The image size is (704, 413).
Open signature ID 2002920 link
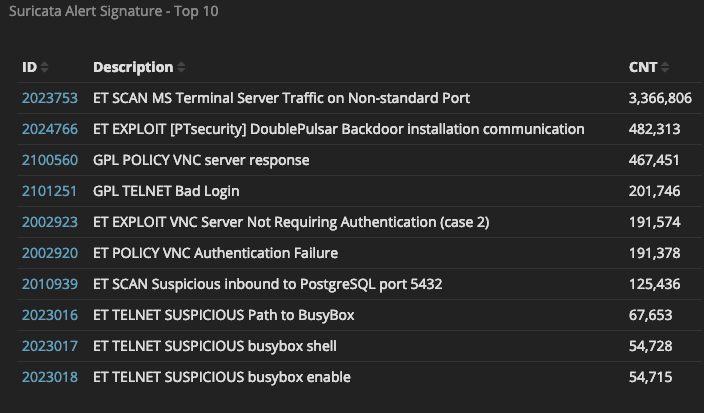50,253
